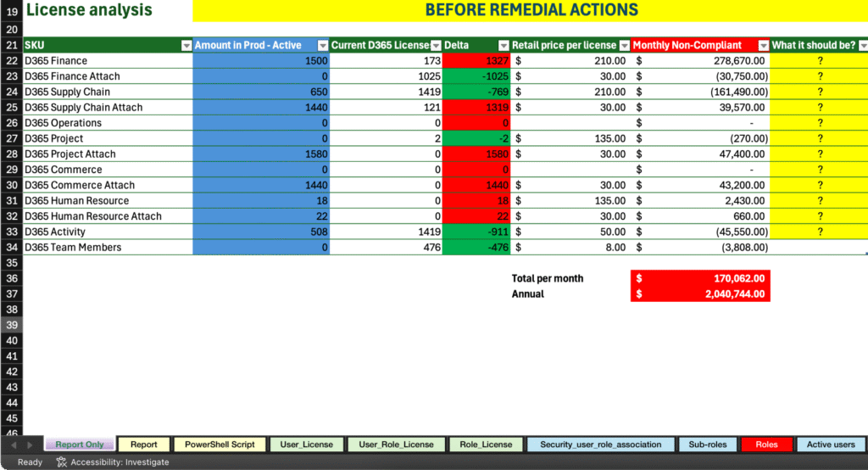Screen dimensions: 868x470
Task: Open Monthly Non-Compliant filter dropdown
Action: (x=764, y=46)
